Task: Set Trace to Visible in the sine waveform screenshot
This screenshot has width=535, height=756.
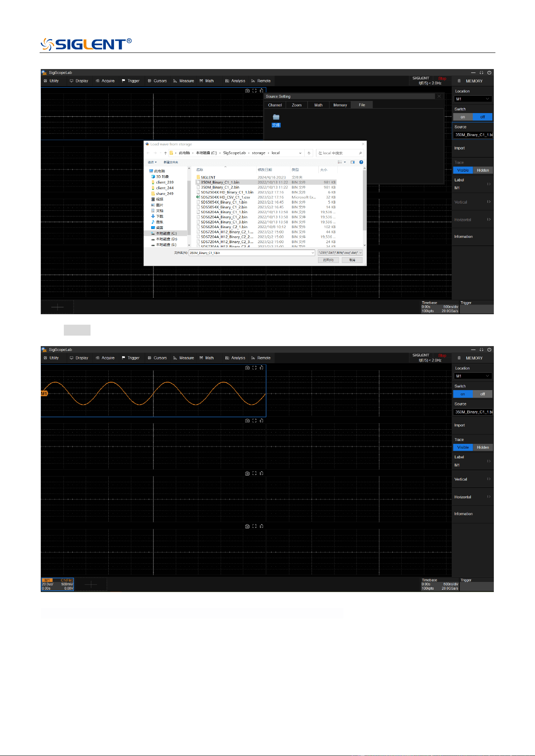Action: click(x=463, y=447)
